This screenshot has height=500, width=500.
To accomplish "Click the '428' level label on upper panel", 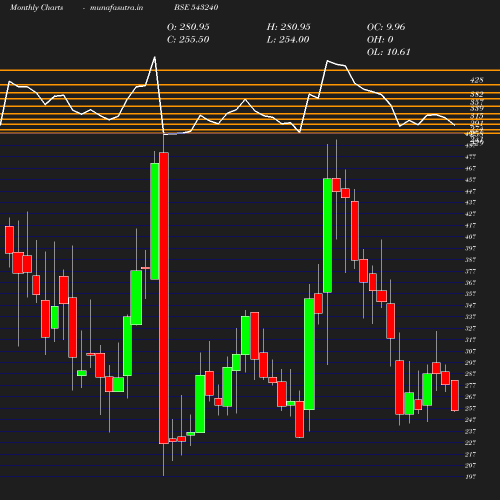I will click(x=477, y=80).
